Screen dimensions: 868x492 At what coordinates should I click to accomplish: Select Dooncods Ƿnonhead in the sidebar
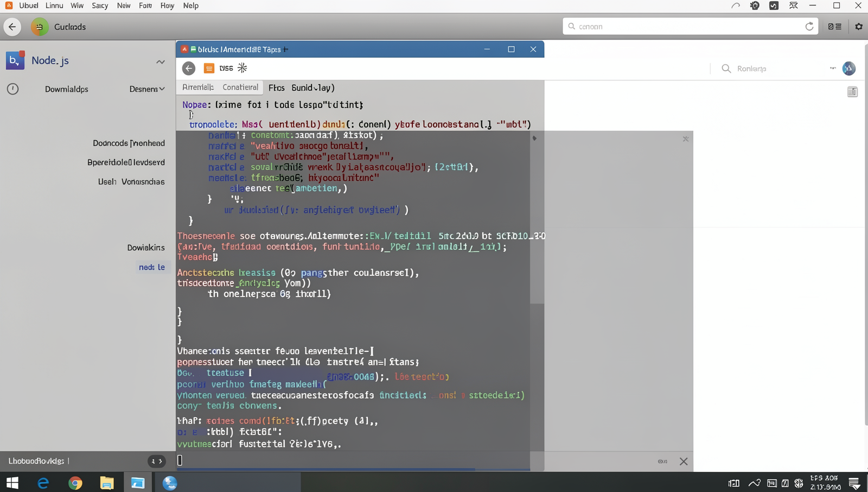(x=129, y=143)
